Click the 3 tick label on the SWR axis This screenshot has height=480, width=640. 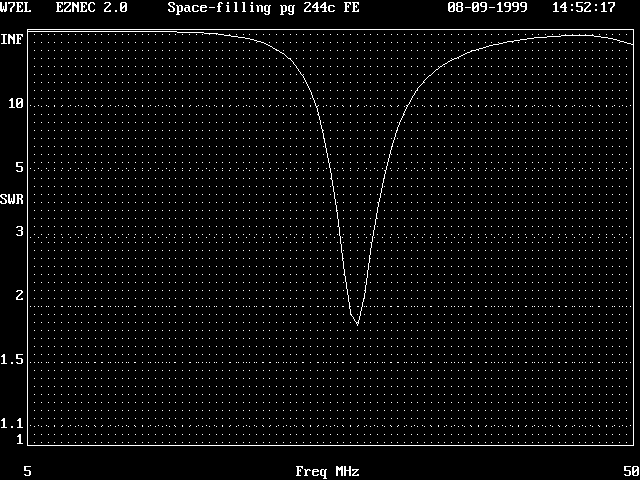(20, 231)
